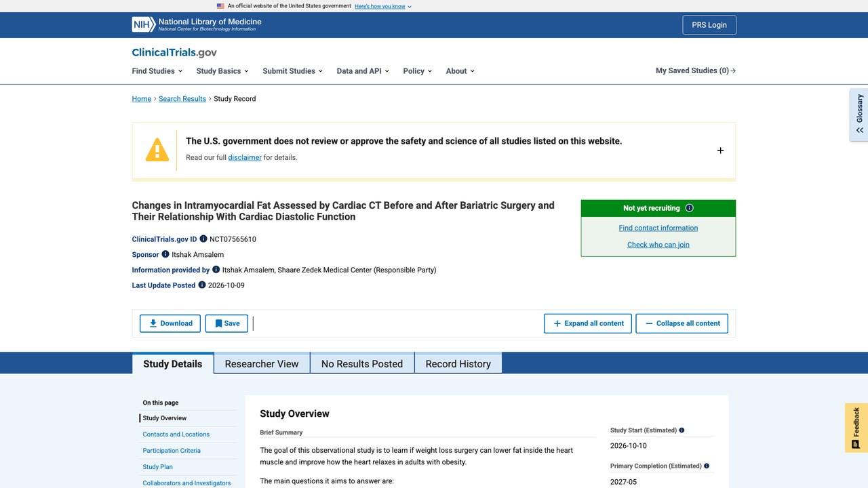This screenshot has width=868, height=488.
Task: Open the Study Basics dropdown menu
Action: pos(222,71)
